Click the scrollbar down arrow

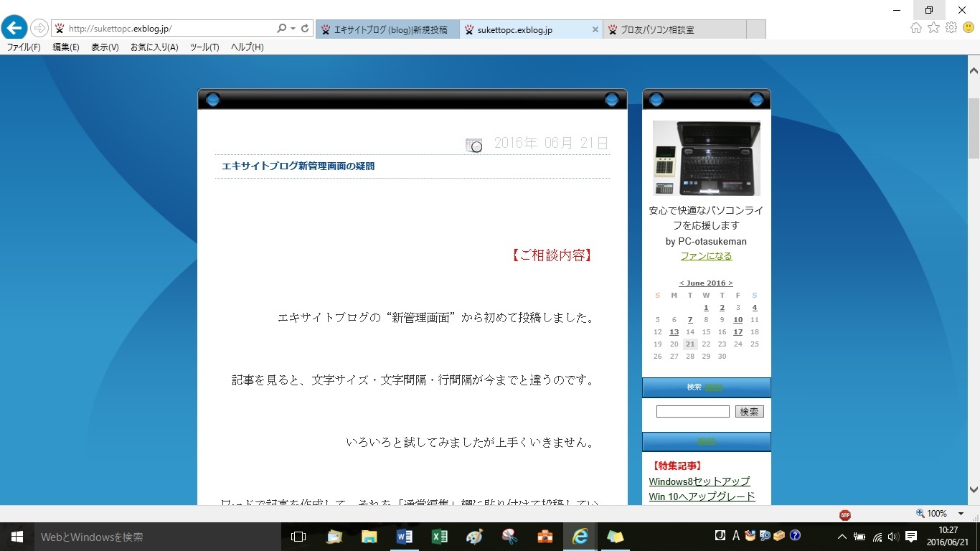(974, 490)
